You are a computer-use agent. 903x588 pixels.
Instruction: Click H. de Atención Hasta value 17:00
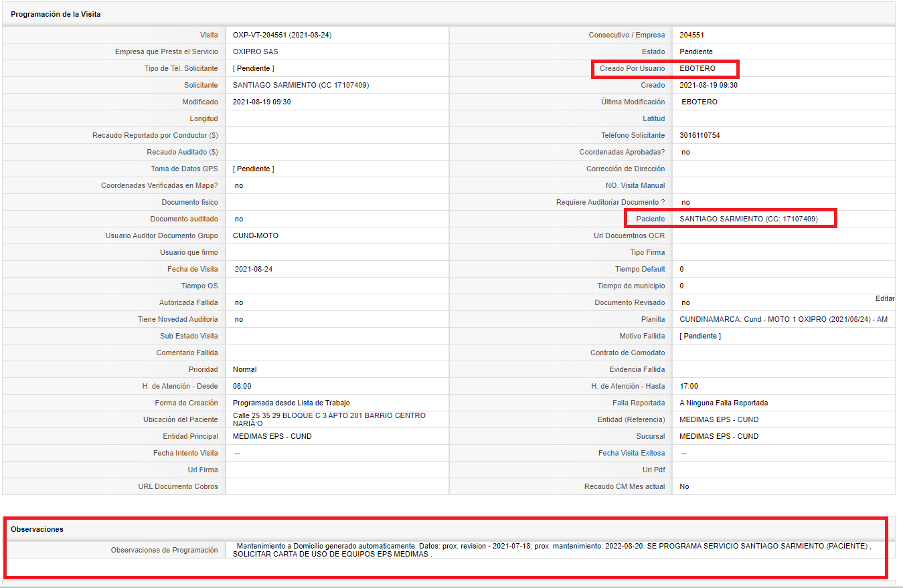[689, 386]
